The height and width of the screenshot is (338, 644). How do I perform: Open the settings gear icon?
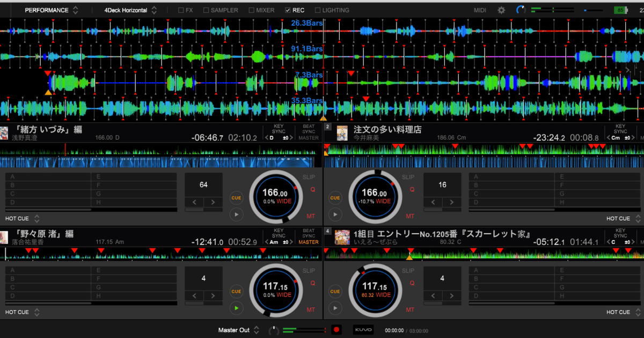[x=501, y=10]
